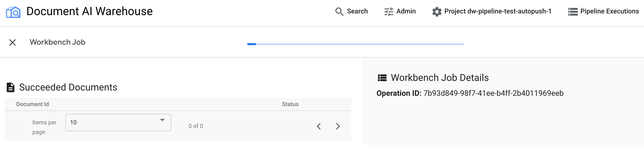Viewport: 644px width, 145px height.
Task: Click the project settings gear icon
Action: 437,12
